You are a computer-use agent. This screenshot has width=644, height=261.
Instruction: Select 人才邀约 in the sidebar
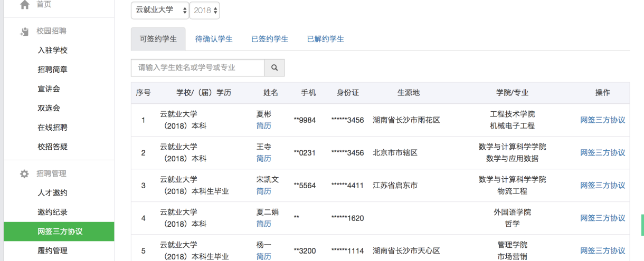click(x=52, y=193)
